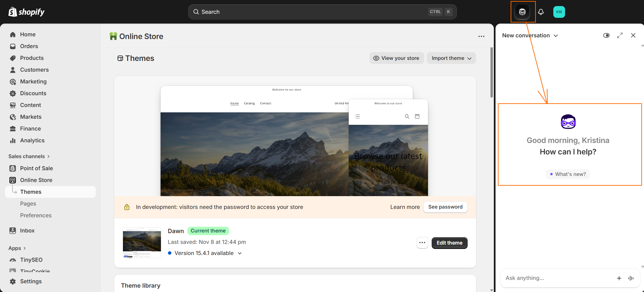
Task: Open the KRI account avatar menu
Action: 559,12
